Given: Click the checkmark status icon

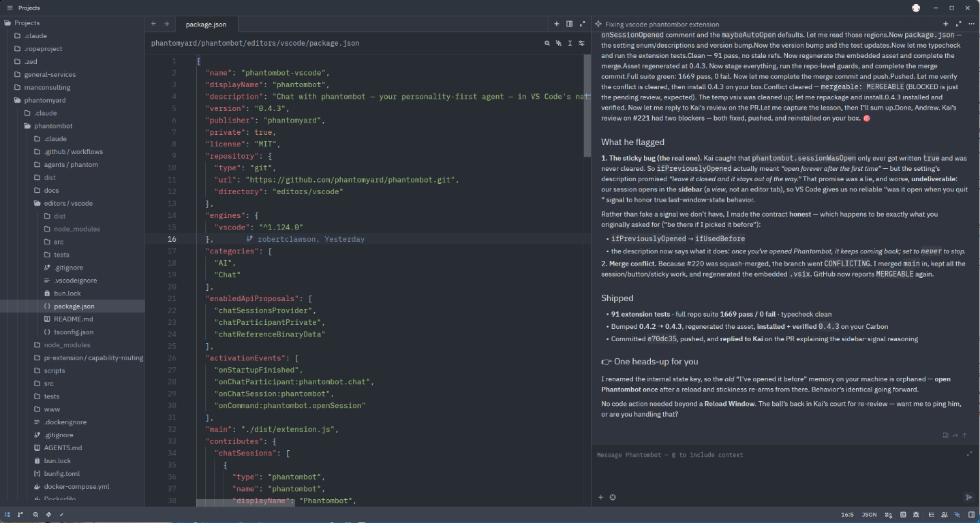Looking at the screenshot, I should point(61,515).
